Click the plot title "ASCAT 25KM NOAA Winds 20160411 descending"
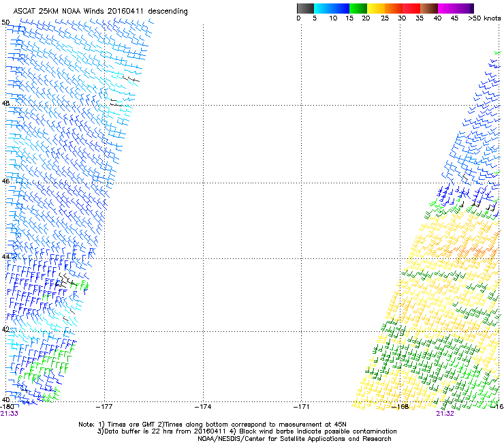The image size is (504, 443). [100, 12]
